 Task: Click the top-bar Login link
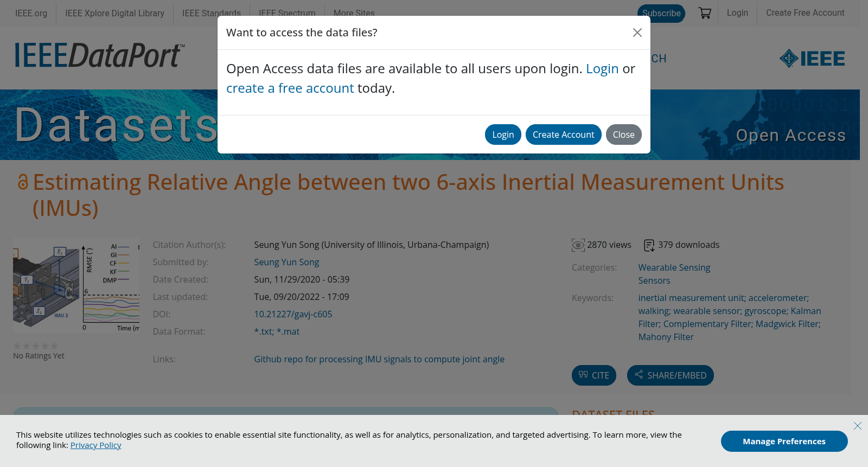click(737, 12)
